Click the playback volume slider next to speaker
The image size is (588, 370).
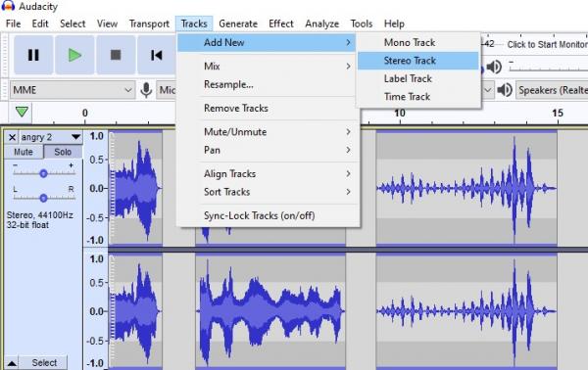[548, 68]
